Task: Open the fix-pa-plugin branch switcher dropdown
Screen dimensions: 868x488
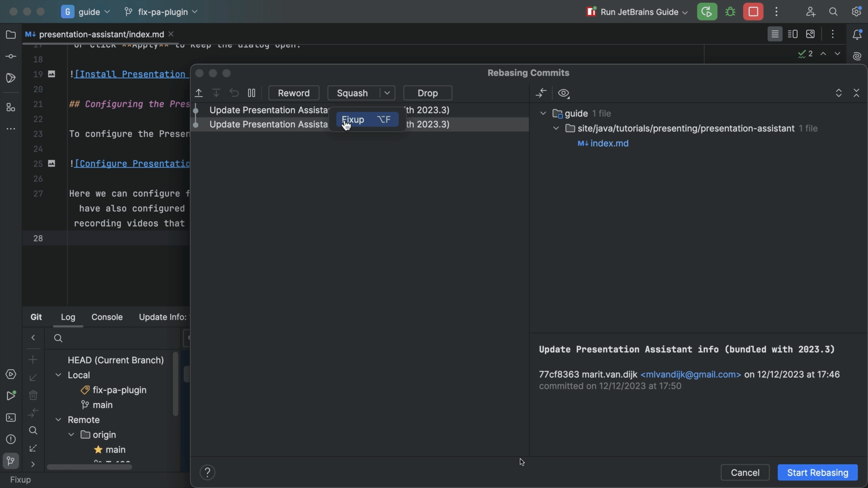Action: pyautogui.click(x=195, y=12)
